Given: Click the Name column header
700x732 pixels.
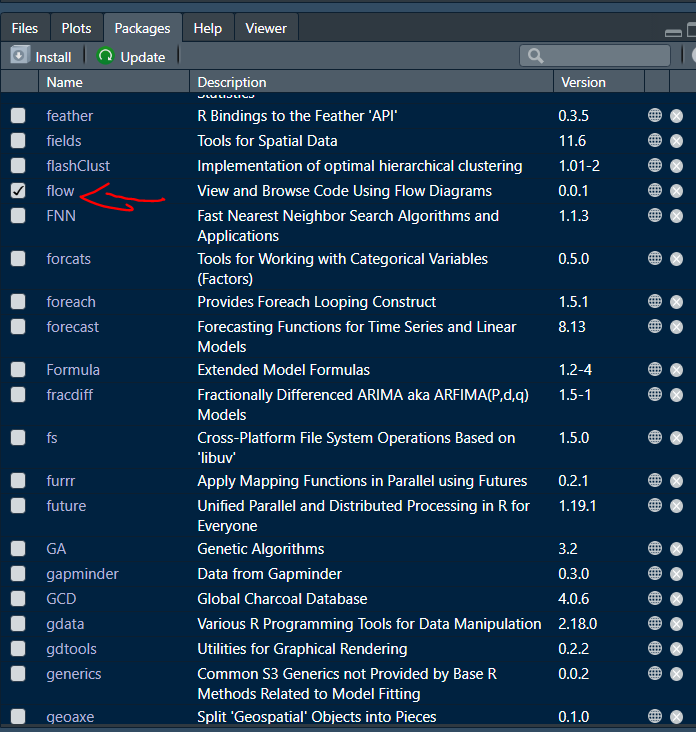Looking at the screenshot, I should point(114,82).
